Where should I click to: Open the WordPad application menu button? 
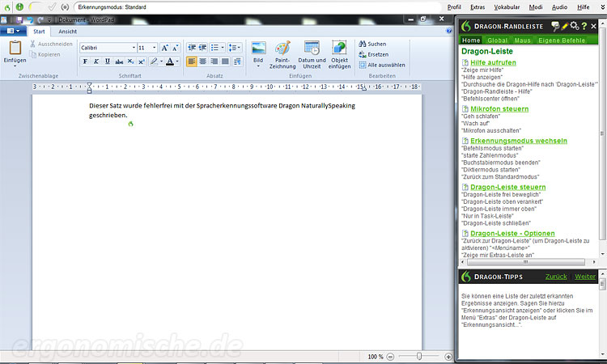(13, 31)
